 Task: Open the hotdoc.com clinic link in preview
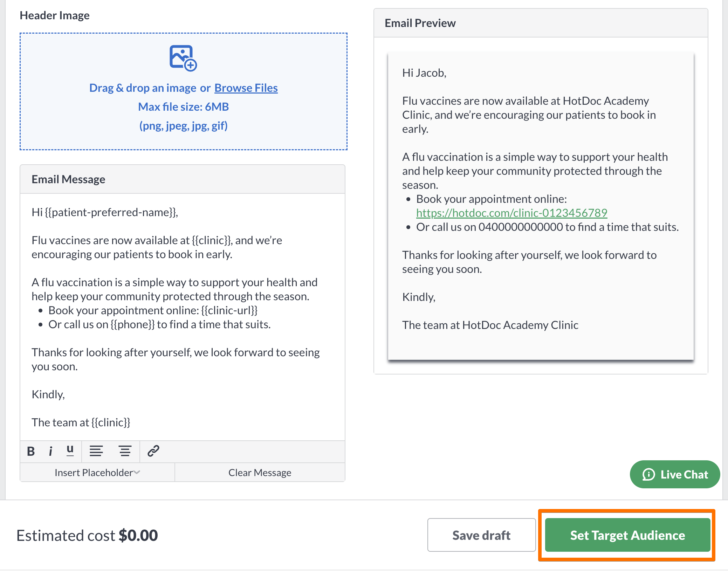[511, 213]
